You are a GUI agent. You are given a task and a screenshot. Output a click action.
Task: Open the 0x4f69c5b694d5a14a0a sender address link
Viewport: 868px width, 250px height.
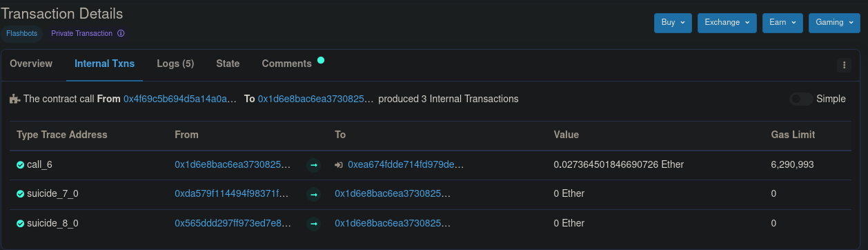click(x=180, y=99)
